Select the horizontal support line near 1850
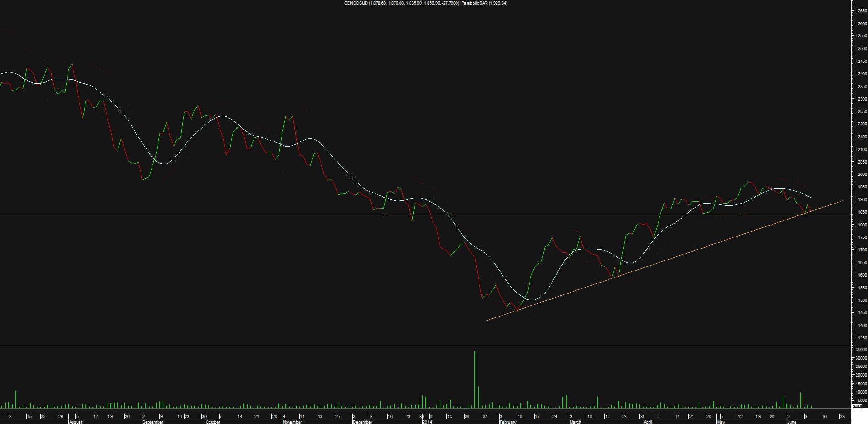 [x=426, y=215]
